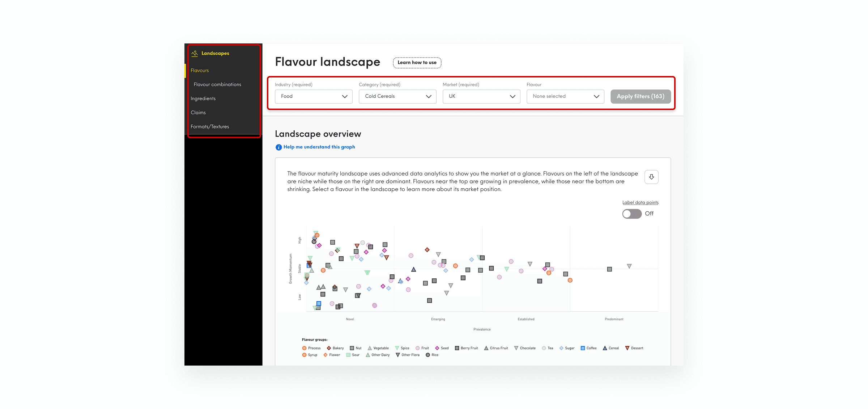
Task: Click the Landscapes mountain icon in sidebar
Action: 195,54
